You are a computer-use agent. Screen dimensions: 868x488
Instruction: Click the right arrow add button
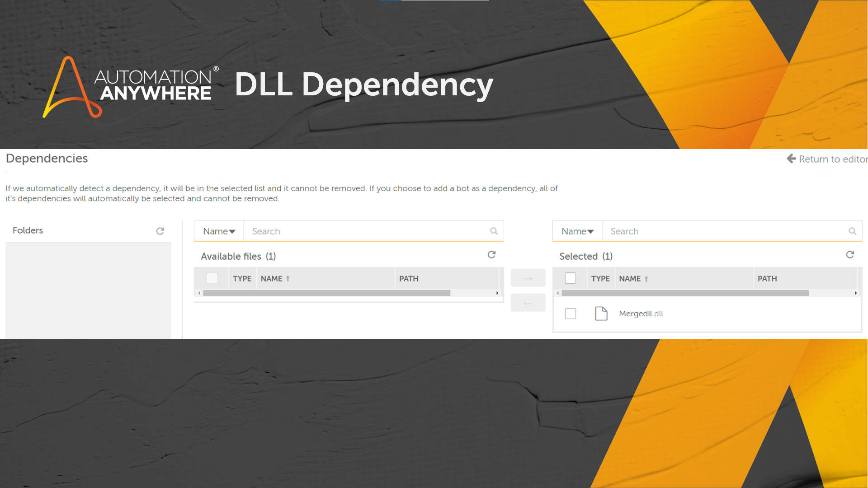point(528,278)
